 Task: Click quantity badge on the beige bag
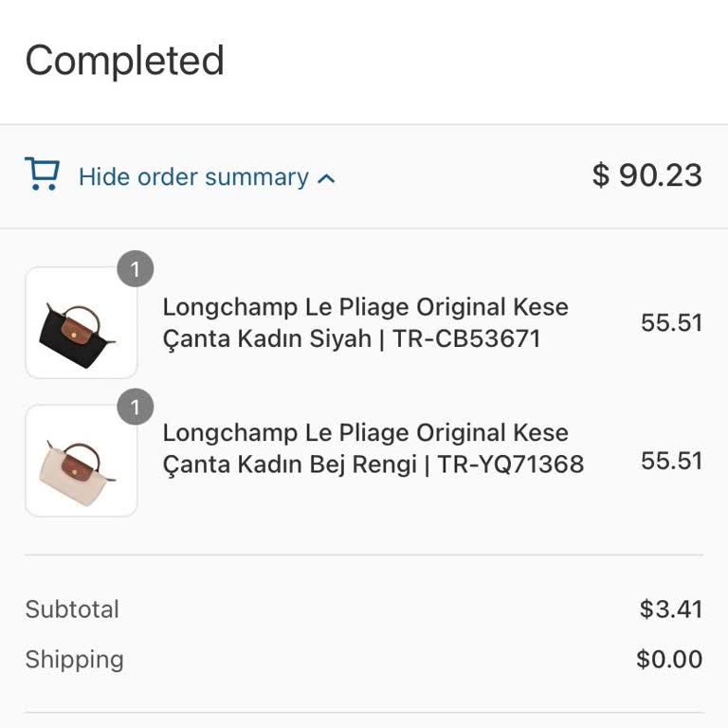point(136,407)
